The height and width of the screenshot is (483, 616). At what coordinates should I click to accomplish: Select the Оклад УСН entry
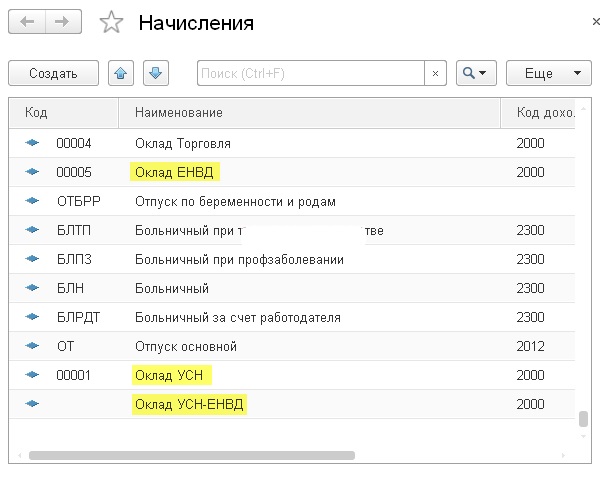point(169,375)
